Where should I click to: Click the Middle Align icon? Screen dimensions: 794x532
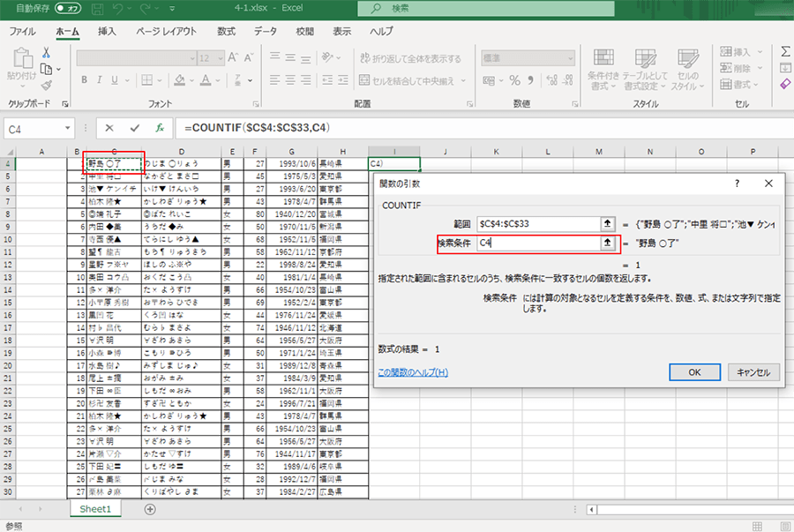290,57
